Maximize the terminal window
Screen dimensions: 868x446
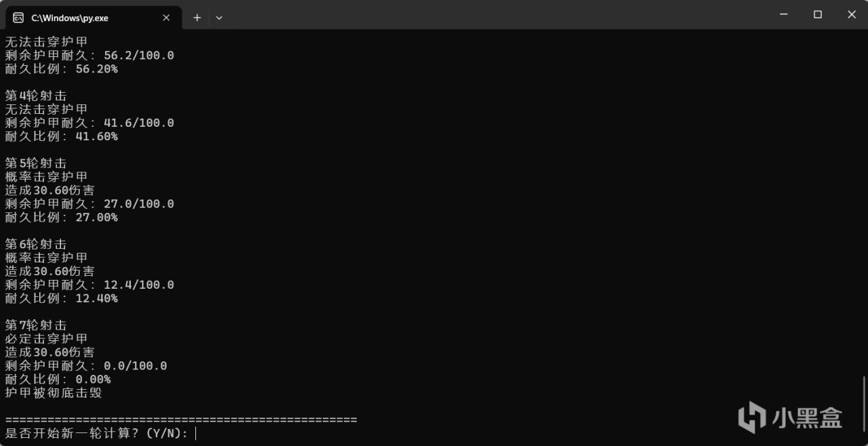pos(818,14)
